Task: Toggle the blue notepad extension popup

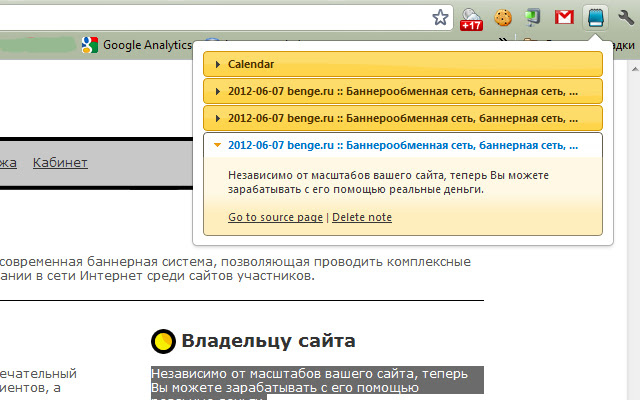Action: point(595,18)
